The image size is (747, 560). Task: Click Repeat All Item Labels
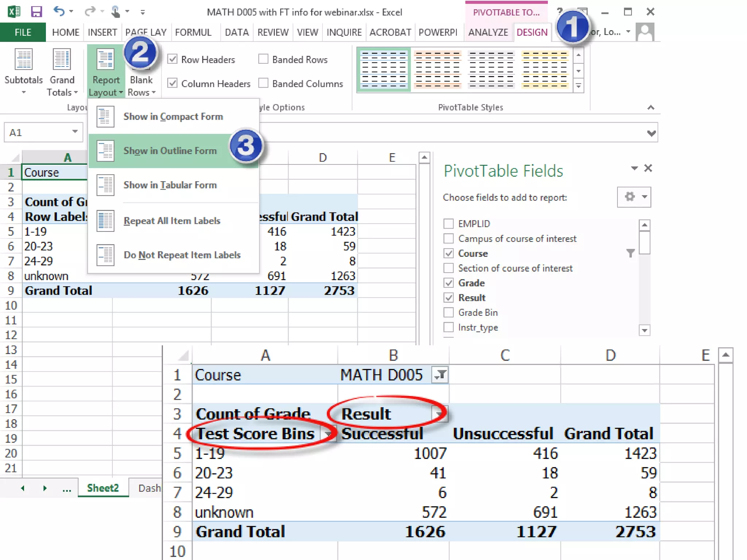coord(172,221)
